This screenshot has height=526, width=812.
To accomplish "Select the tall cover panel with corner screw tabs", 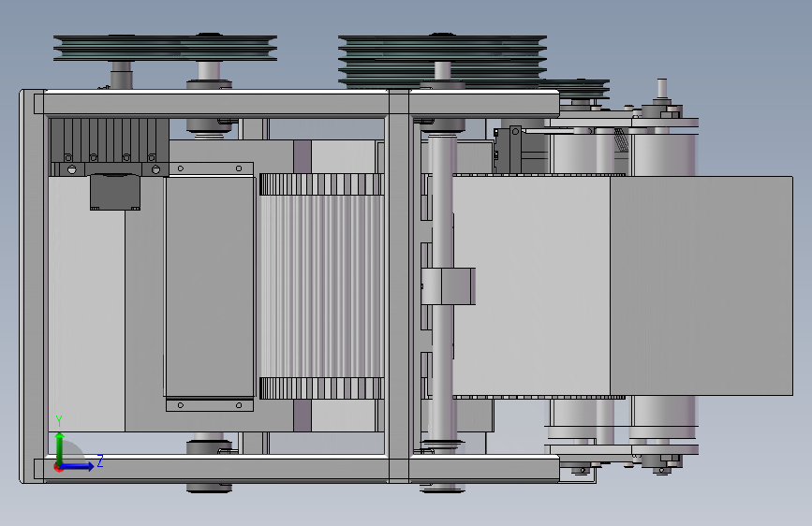I will [x=210, y=286].
